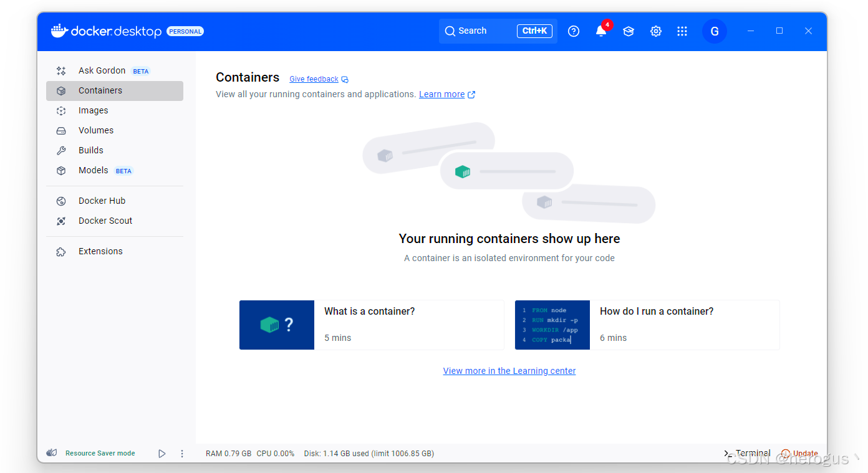Click the Ask Gordon sparkle icon
This screenshot has height=473, width=868.
click(x=61, y=71)
